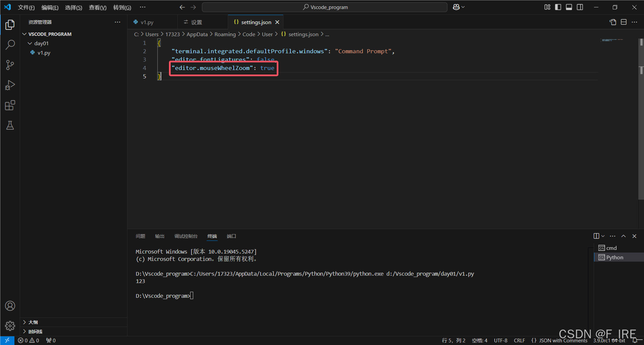
Task: Open Explorer views and more actions menu
Action: pyautogui.click(x=117, y=22)
